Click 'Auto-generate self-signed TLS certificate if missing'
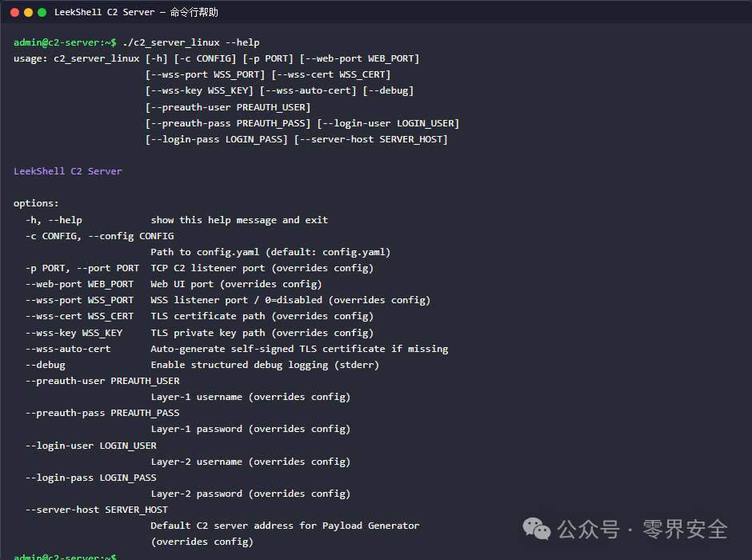The image size is (752, 560). pos(300,349)
